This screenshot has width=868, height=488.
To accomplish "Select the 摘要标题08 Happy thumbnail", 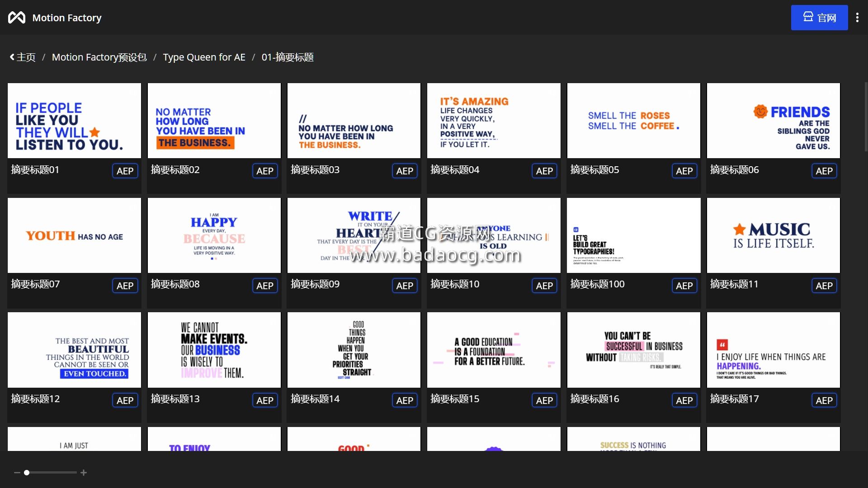I will pyautogui.click(x=214, y=235).
